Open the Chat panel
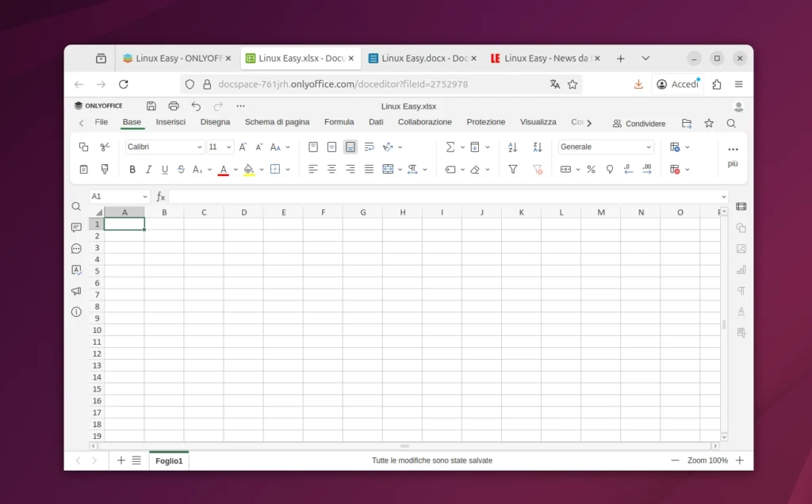The width and height of the screenshot is (812, 504). coord(76,249)
